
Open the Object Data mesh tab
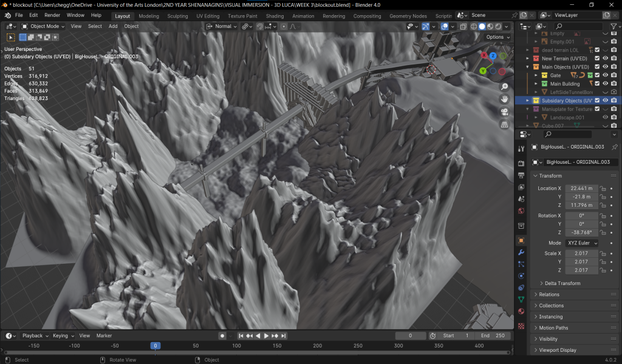tap(521, 300)
